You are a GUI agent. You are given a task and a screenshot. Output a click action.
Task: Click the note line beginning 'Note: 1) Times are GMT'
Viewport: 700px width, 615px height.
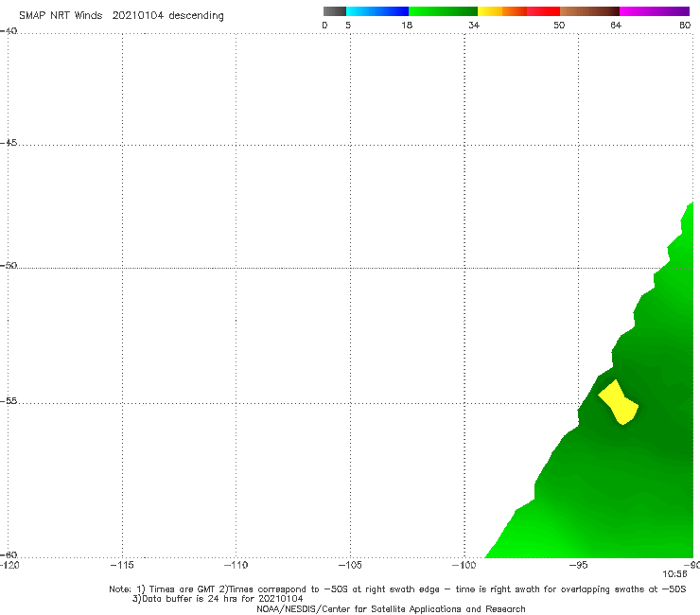coord(397,589)
